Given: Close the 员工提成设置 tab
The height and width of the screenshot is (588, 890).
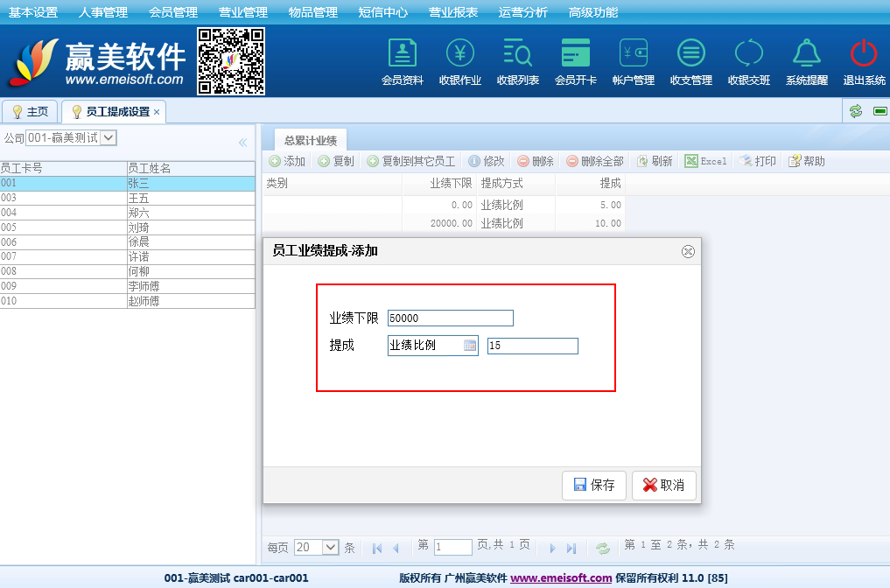Looking at the screenshot, I should tap(157, 112).
